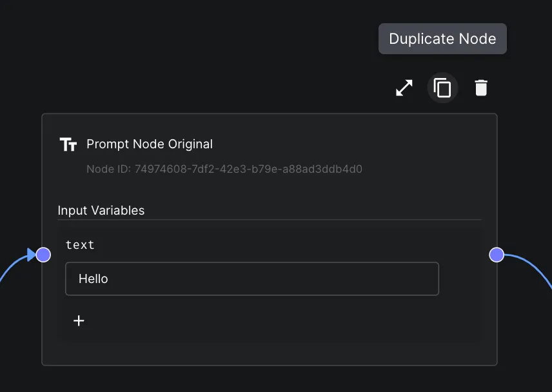The image size is (552, 392).
Task: Delete the node with the trash icon
Action: click(x=481, y=88)
